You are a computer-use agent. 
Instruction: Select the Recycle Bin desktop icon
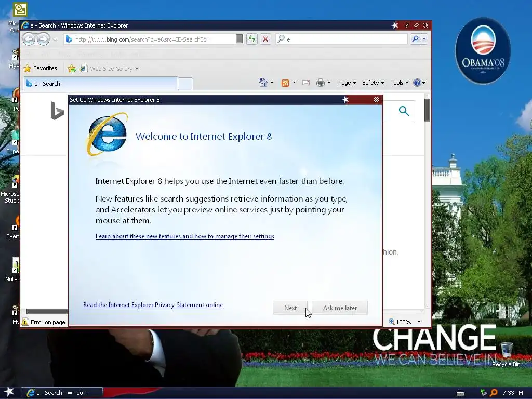coord(506,354)
